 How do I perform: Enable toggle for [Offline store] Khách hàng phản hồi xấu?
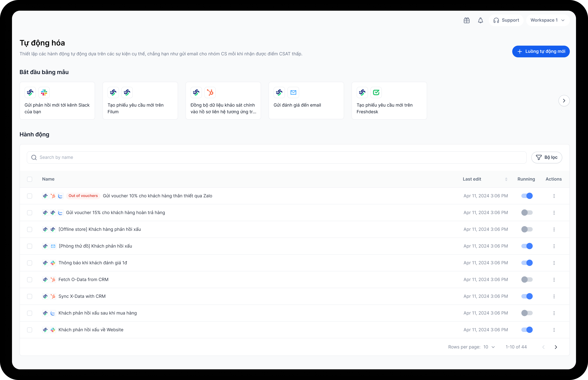(527, 229)
